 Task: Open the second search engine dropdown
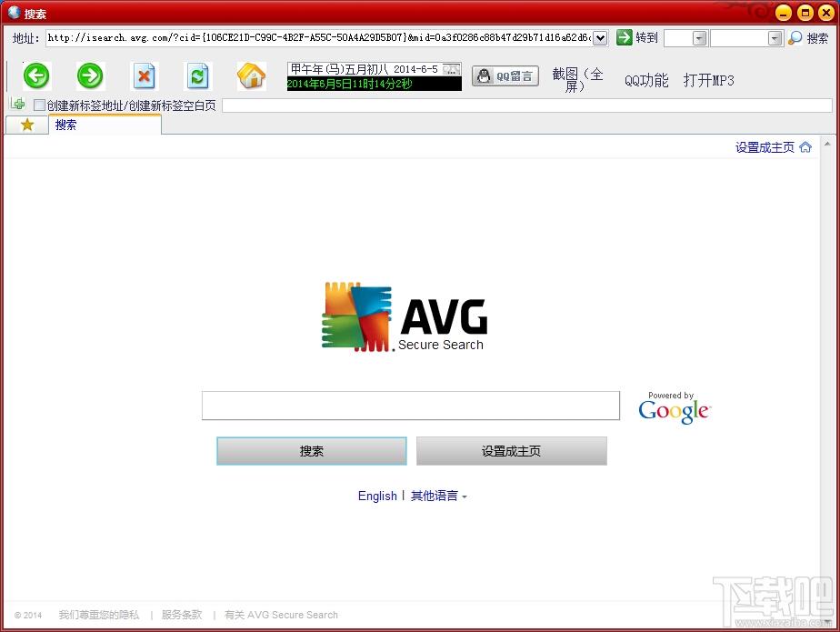click(x=775, y=38)
